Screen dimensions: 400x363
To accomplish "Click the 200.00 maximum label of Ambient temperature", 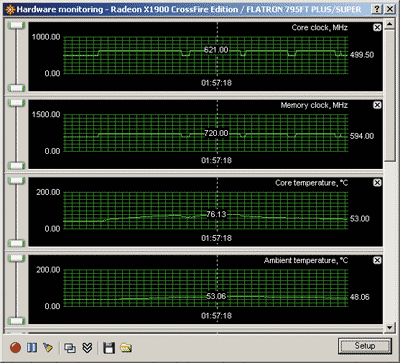I will (x=48, y=270).
